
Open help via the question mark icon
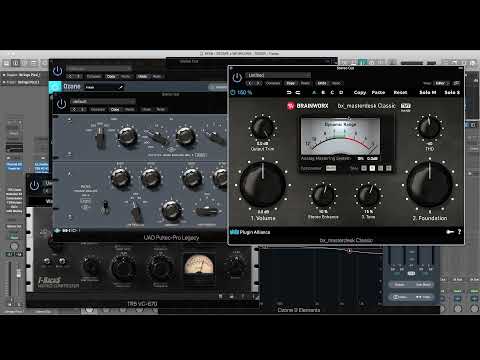coord(459,232)
